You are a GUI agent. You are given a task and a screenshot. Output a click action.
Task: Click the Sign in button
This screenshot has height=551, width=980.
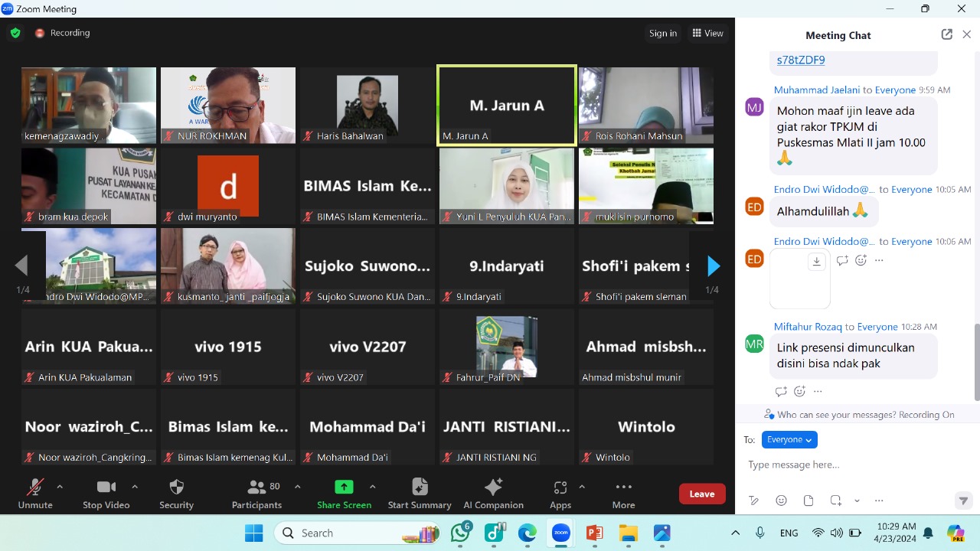tap(662, 33)
